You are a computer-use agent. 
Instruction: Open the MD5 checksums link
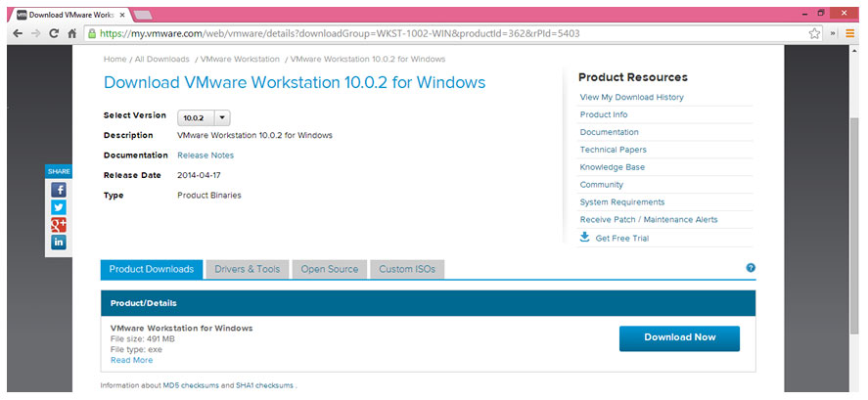pos(191,385)
